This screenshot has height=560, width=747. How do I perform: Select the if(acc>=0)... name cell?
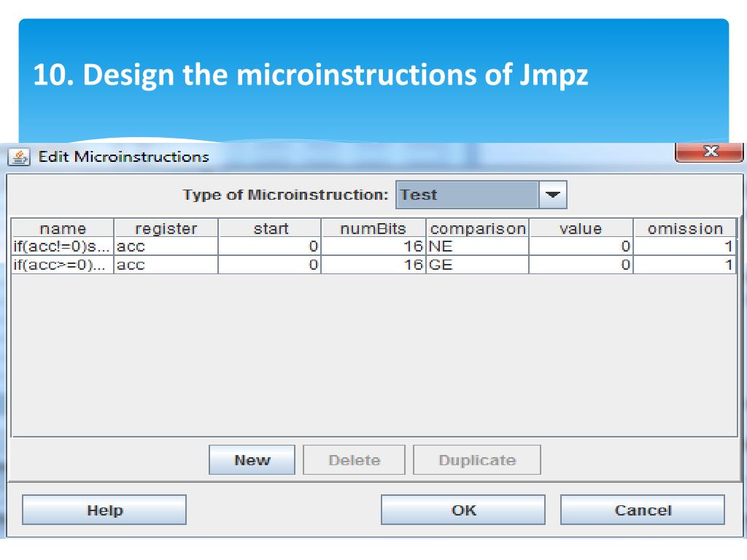pyautogui.click(x=63, y=265)
